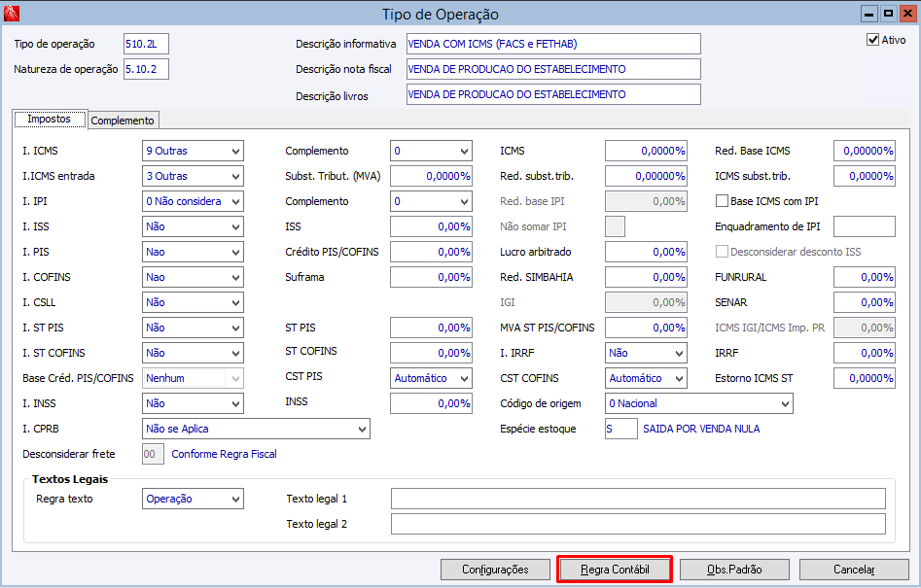Expand the I. IPI dropdown
Screen dimensions: 921x588
coord(193,201)
